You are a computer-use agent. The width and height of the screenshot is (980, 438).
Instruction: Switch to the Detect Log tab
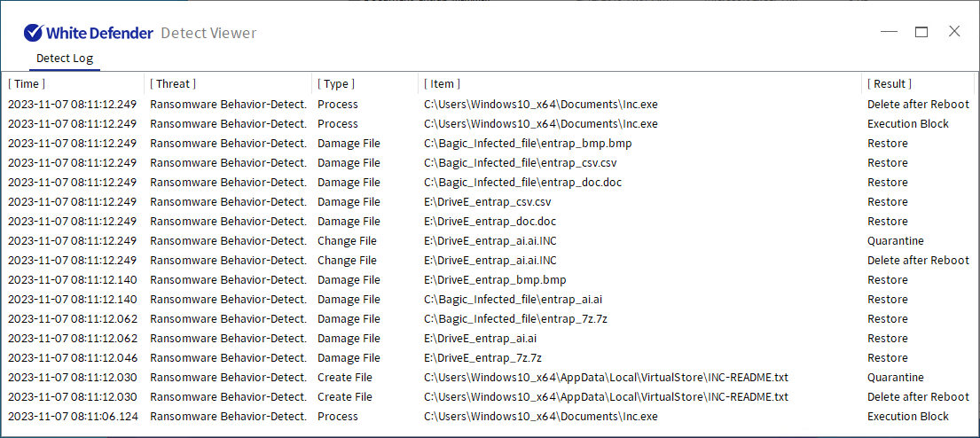pyautogui.click(x=65, y=59)
